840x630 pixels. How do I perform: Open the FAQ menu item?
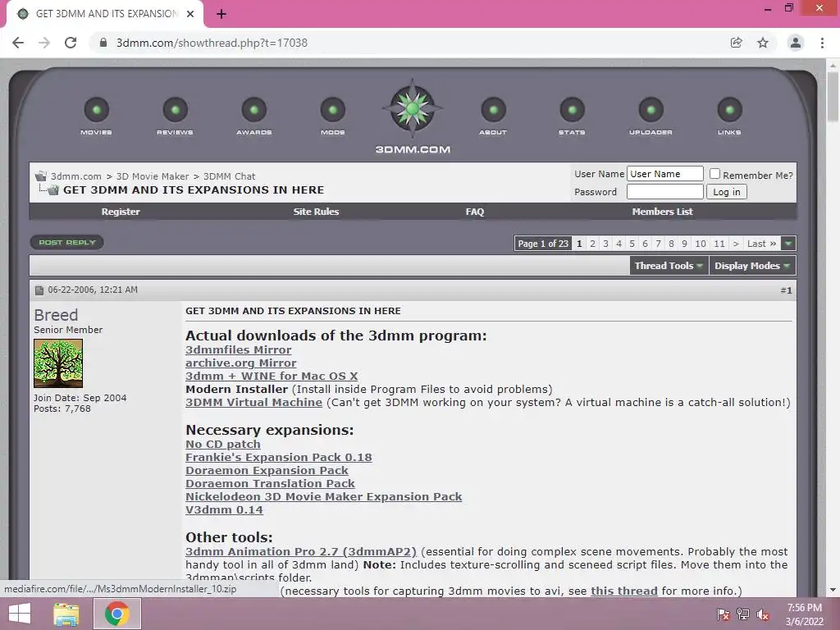click(475, 212)
